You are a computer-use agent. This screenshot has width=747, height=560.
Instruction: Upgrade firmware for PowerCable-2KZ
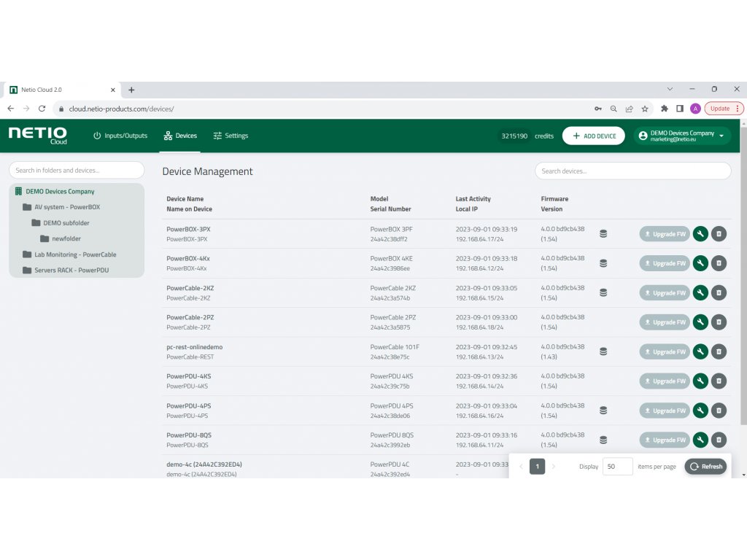point(665,293)
